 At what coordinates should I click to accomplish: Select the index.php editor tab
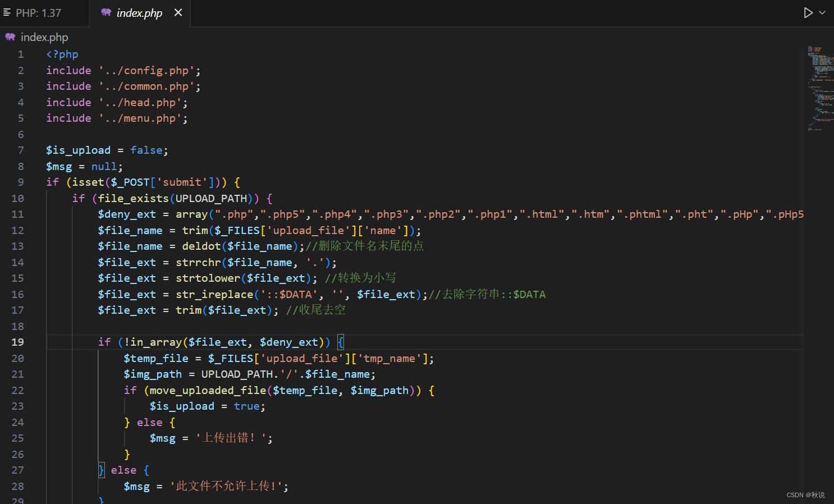139,13
